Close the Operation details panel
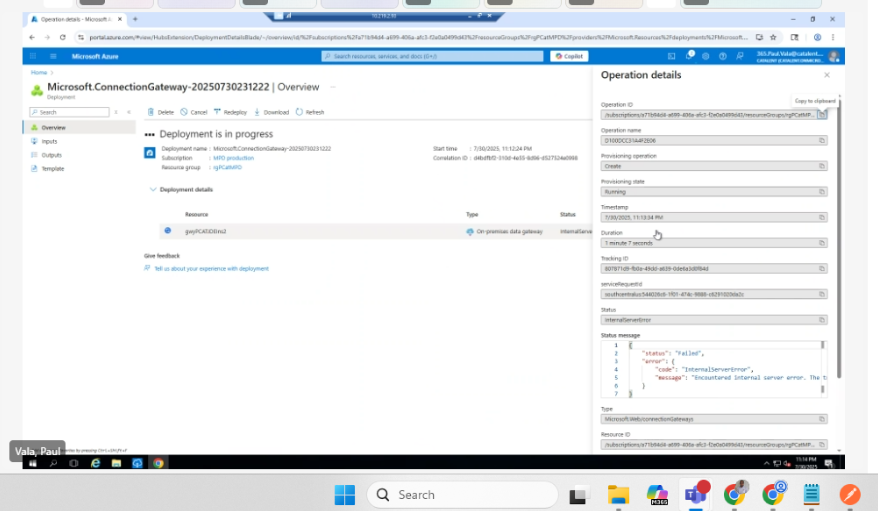The height and width of the screenshot is (511, 878). 826,75
